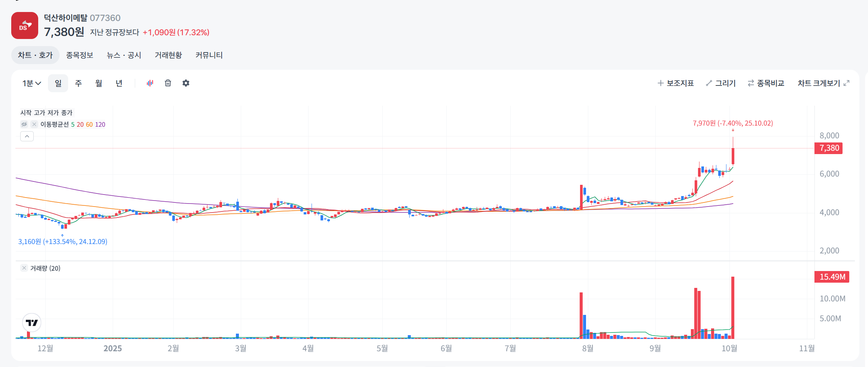Open the 1분 interval dropdown
This screenshot has width=868, height=367.
coord(32,83)
